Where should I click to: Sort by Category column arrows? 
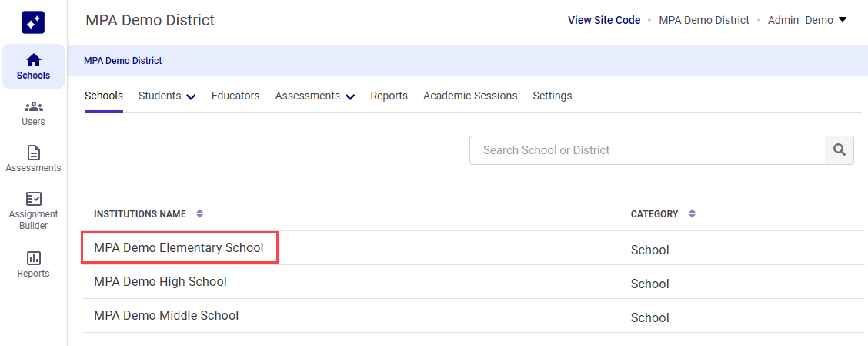coord(692,213)
